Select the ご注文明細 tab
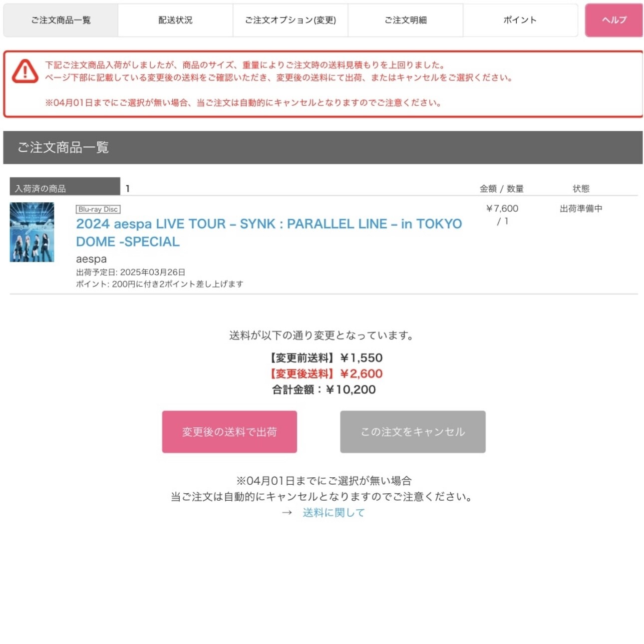The width and height of the screenshot is (644, 644). pos(405,20)
